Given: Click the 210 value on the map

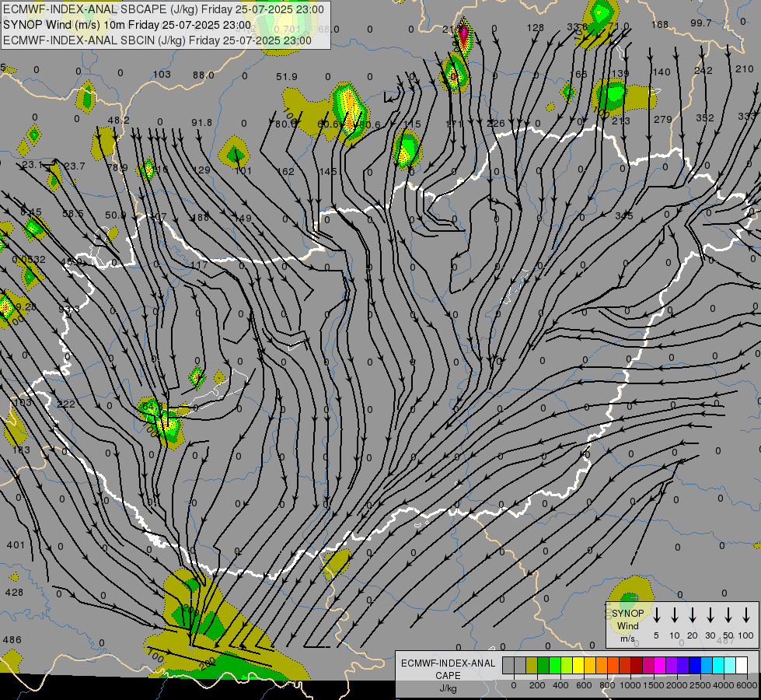Looking at the screenshot, I should pyautogui.click(x=745, y=69).
